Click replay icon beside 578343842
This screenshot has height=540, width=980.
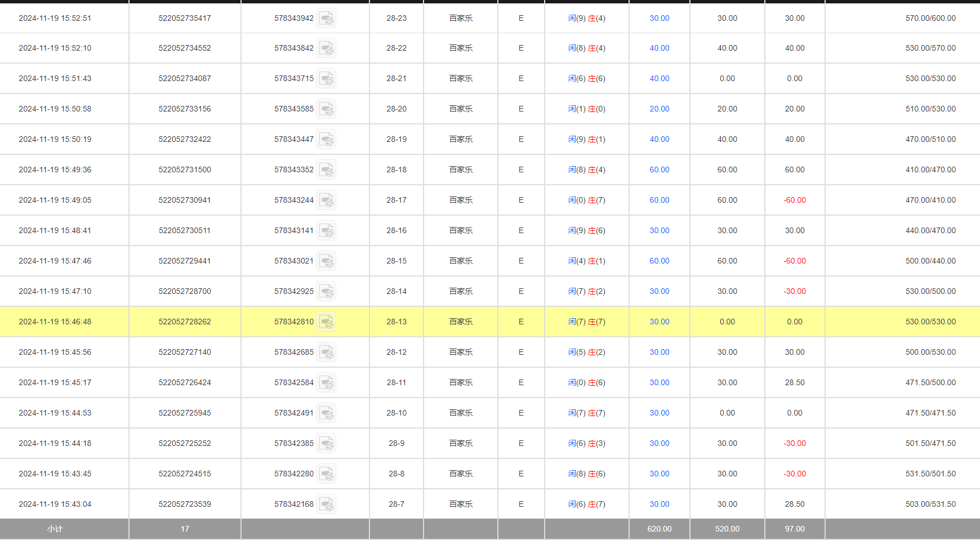[326, 48]
